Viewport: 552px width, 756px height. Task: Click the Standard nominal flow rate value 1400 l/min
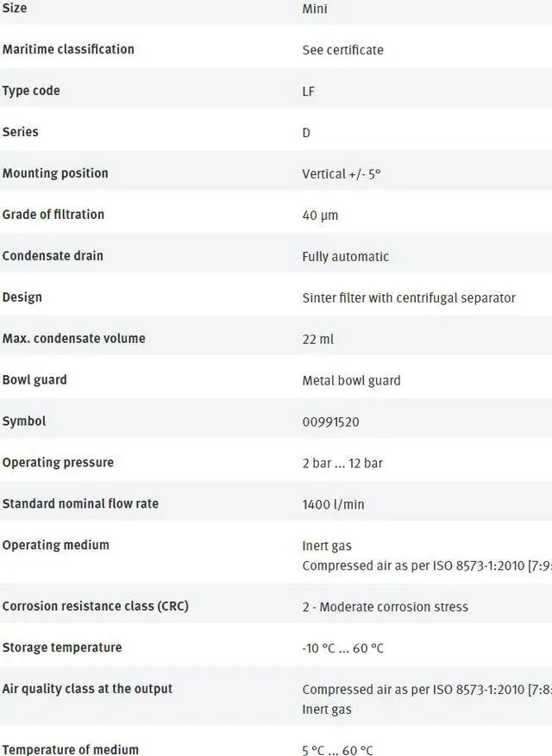click(x=334, y=505)
